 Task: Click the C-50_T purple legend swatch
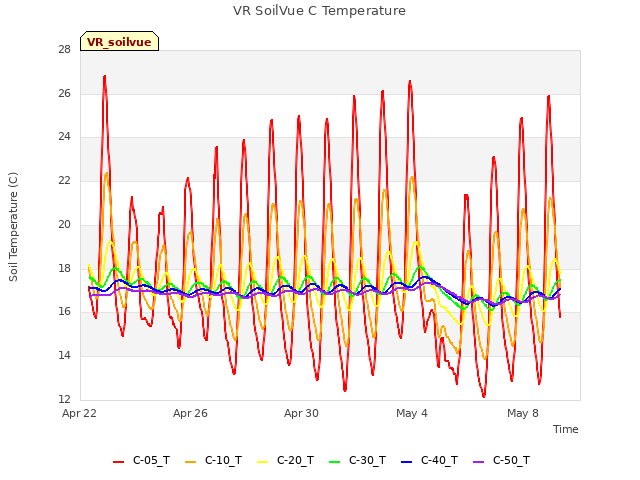pyautogui.click(x=478, y=462)
